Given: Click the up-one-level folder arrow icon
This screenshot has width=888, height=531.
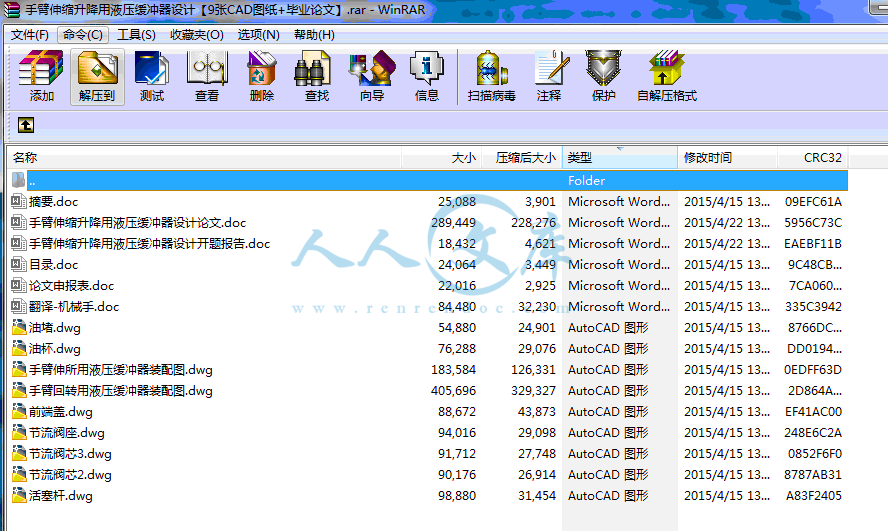Looking at the screenshot, I should (x=25, y=125).
